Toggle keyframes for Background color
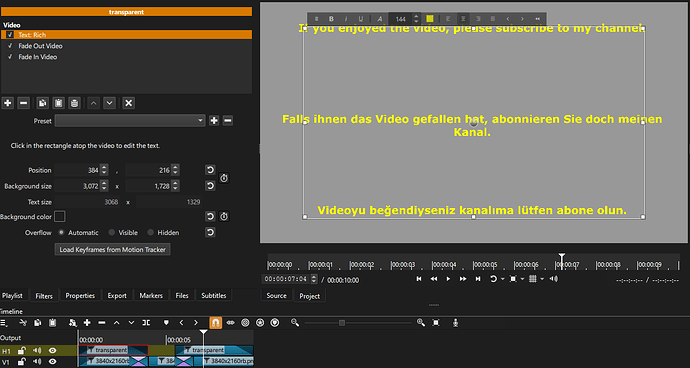This screenshot has width=690, height=368. tap(224, 217)
